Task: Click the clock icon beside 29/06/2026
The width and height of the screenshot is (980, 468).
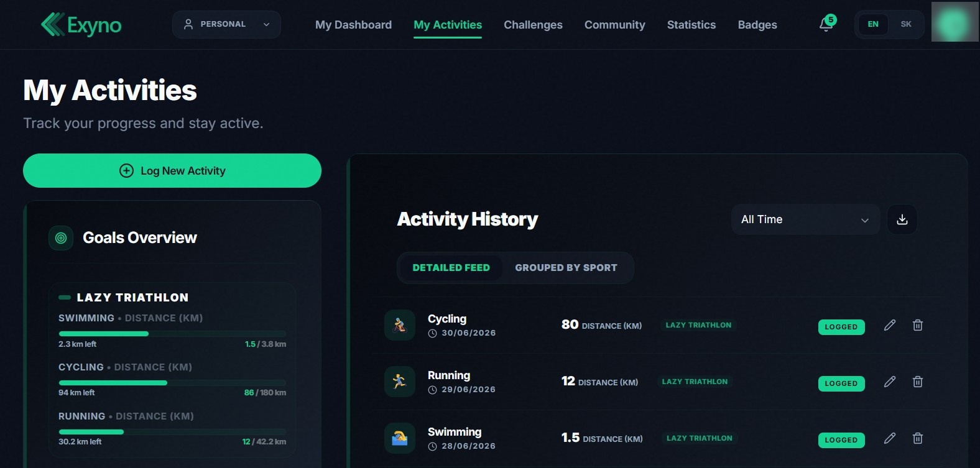Action: point(432,390)
